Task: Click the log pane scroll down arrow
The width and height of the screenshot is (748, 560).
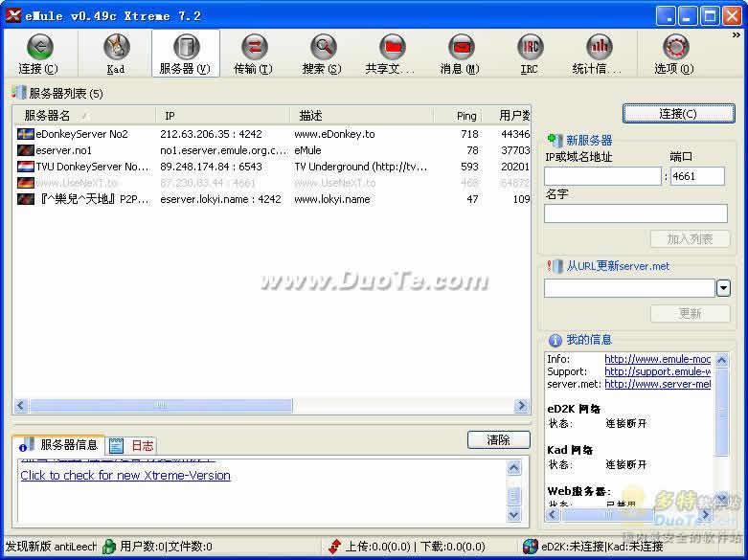Action: click(513, 514)
